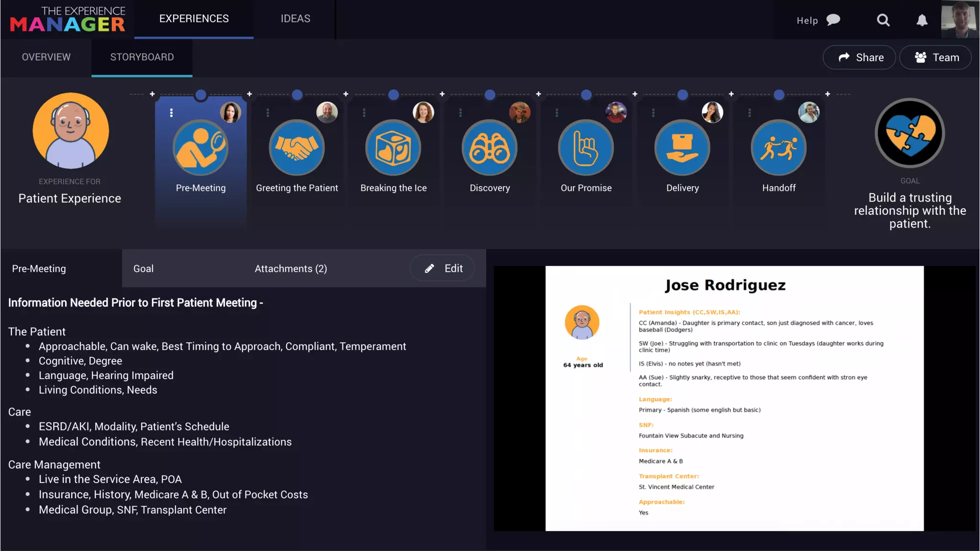Select the Handoff runners stage icon
Image resolution: width=980 pixels, height=551 pixels.
pyautogui.click(x=779, y=148)
